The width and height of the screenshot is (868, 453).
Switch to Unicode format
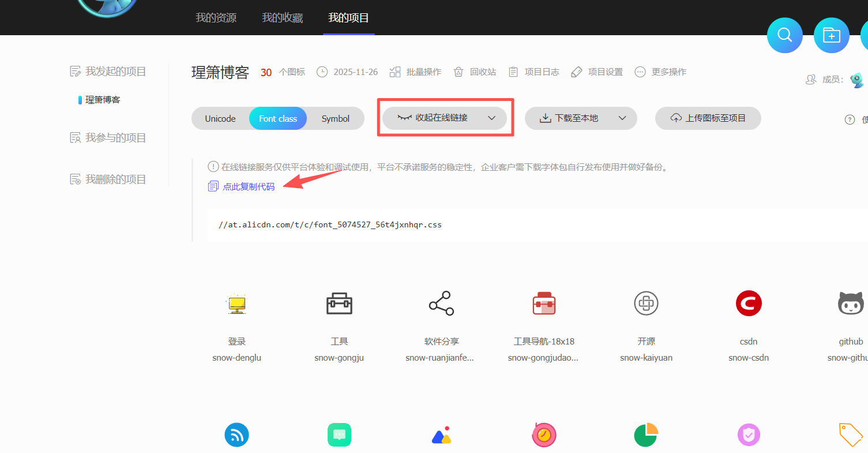(220, 119)
